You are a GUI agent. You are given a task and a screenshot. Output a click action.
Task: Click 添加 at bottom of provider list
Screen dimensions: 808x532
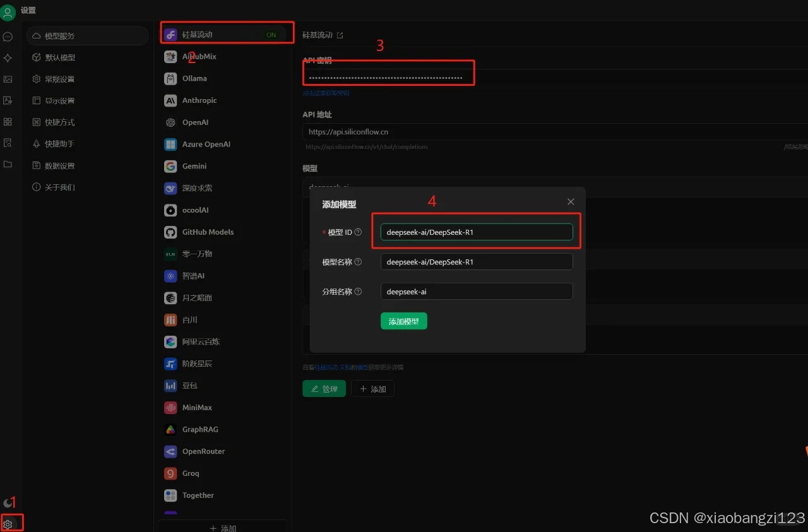coord(222,528)
